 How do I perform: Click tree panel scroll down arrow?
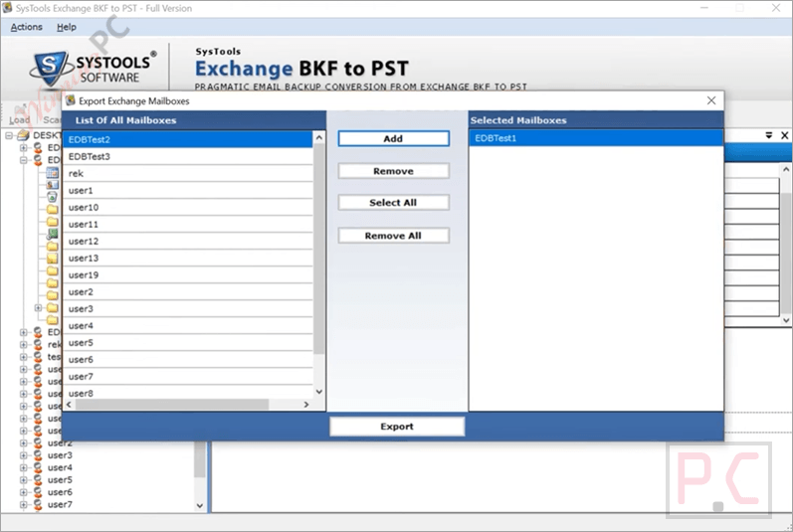200,506
